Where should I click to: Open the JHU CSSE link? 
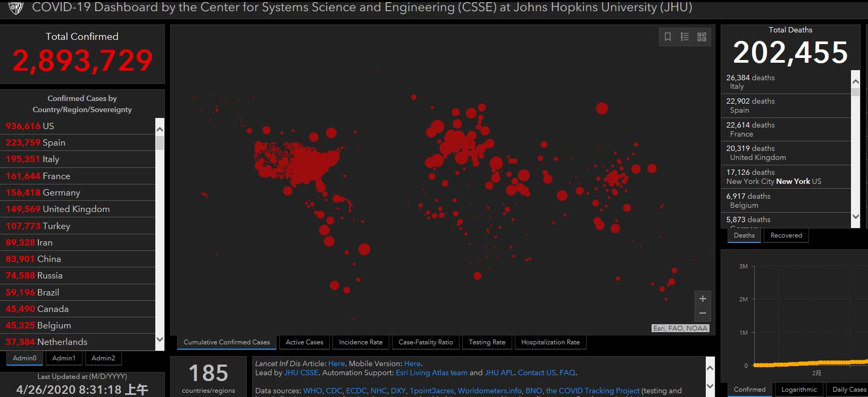tap(301, 373)
